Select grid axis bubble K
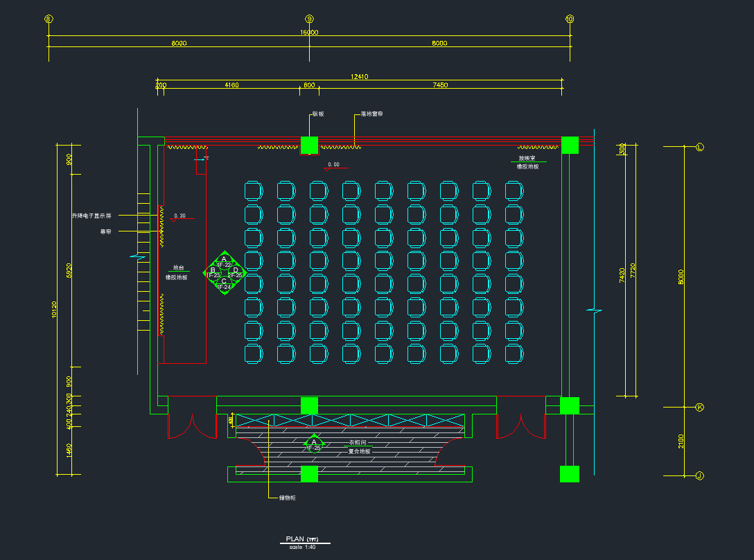The width and height of the screenshot is (754, 560). (699, 408)
